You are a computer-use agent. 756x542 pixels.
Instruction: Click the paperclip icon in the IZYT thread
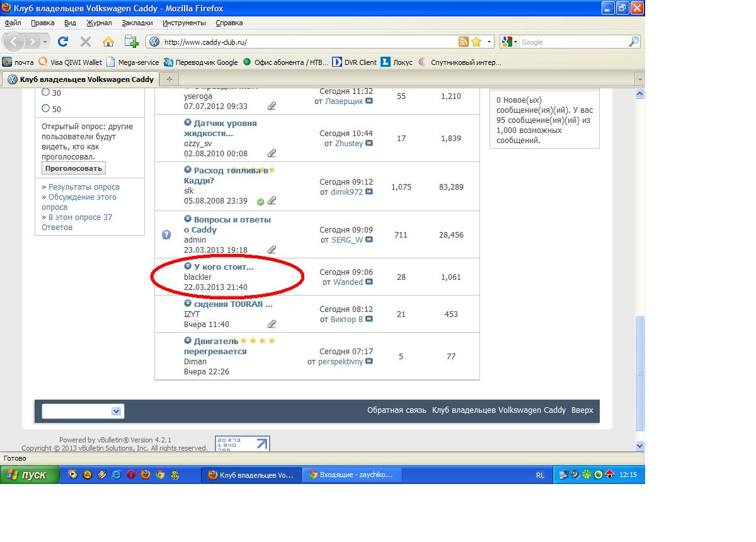pos(272,324)
